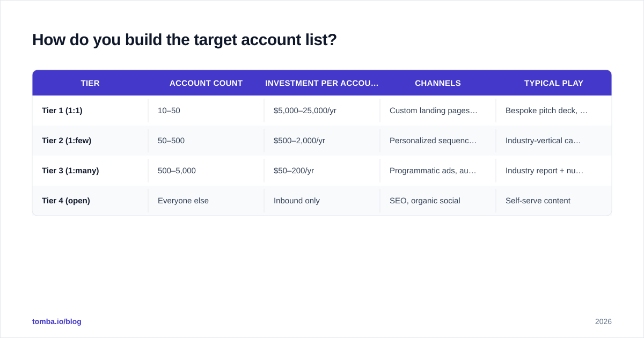Click the 50–500 account count cell
The width and height of the screenshot is (644, 338).
coord(206,141)
